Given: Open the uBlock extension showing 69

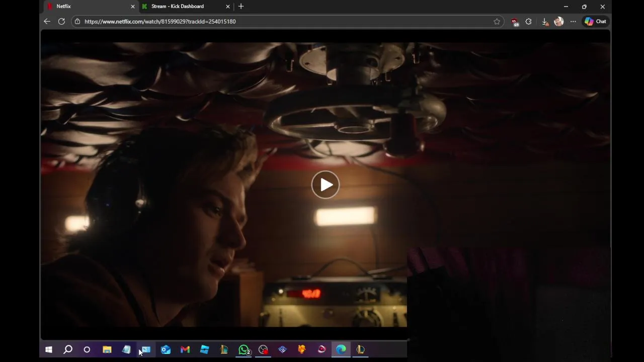Looking at the screenshot, I should [514, 22].
